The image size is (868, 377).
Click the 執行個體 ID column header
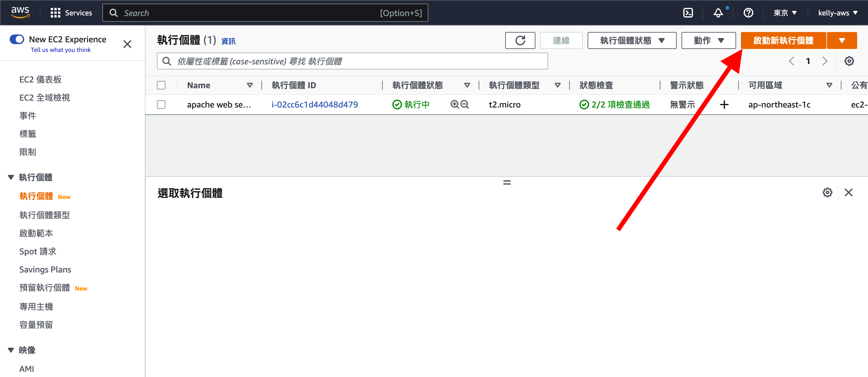point(294,85)
